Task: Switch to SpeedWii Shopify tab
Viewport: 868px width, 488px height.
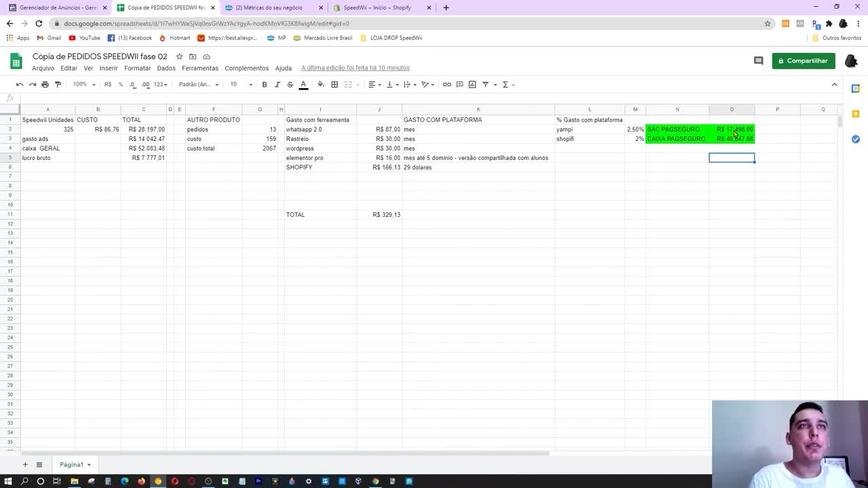Action: [x=381, y=7]
